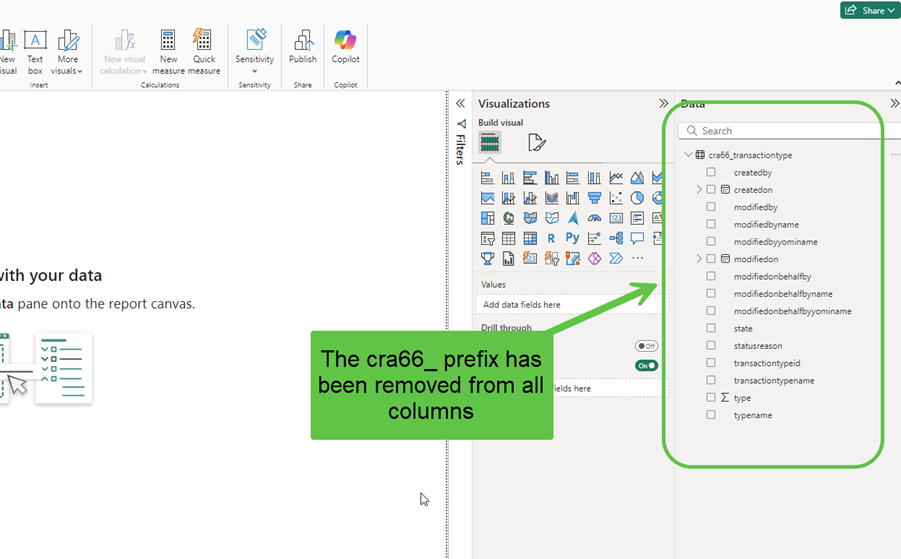Screen dimensions: 901x559
Task: Collapse the Data pane
Action: click(x=895, y=103)
